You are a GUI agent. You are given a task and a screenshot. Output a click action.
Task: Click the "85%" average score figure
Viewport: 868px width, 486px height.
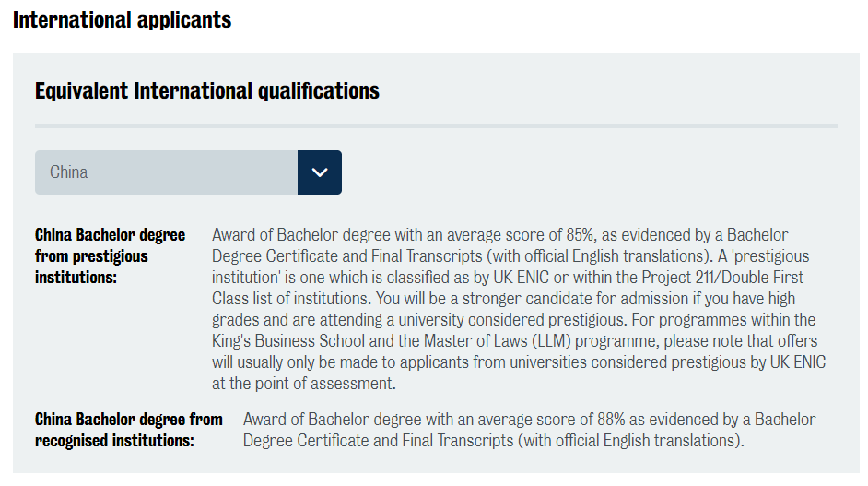580,235
